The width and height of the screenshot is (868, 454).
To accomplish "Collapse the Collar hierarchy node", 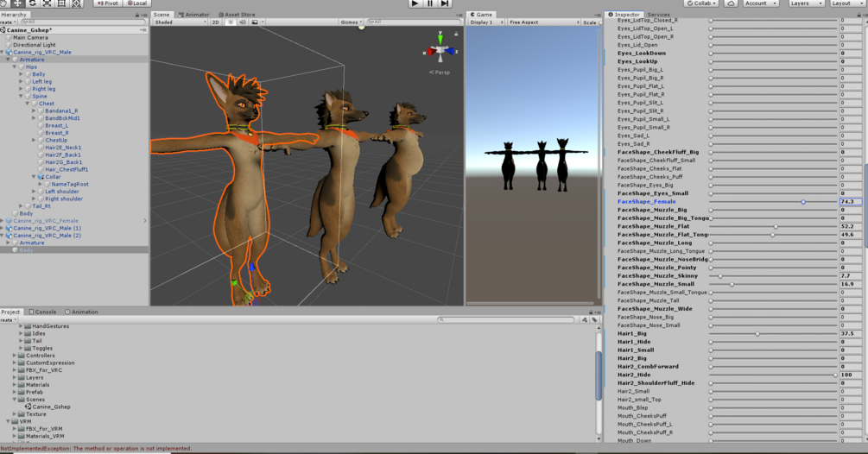I will point(34,177).
